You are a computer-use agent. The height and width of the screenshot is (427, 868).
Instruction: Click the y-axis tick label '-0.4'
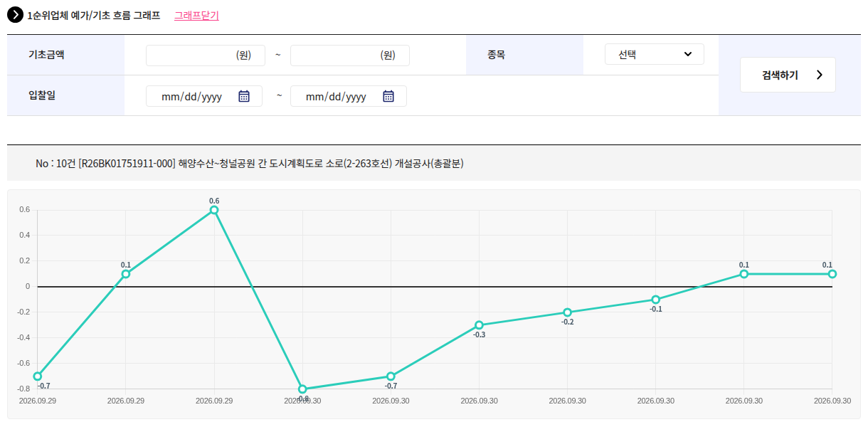coord(23,337)
